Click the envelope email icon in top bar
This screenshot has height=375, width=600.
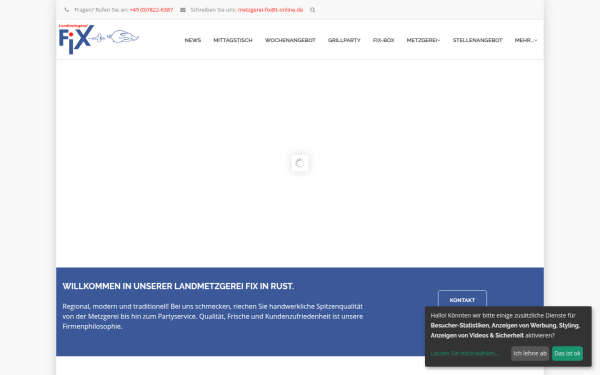click(183, 10)
